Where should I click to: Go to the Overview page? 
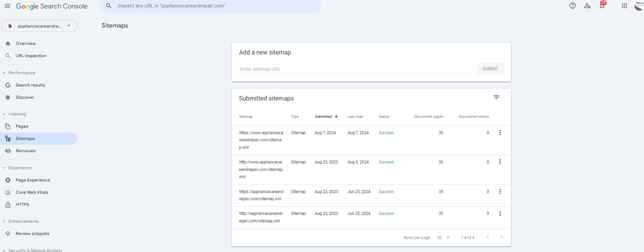pos(26,44)
